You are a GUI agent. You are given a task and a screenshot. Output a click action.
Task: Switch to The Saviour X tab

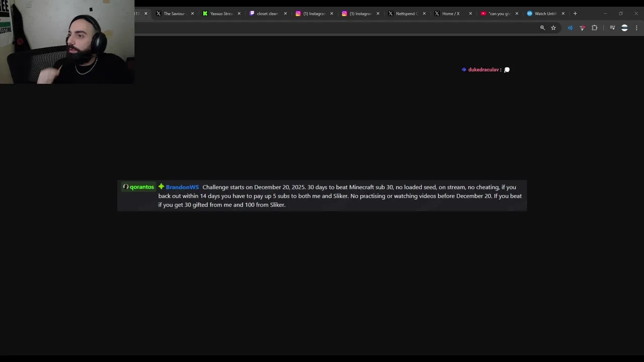174,14
